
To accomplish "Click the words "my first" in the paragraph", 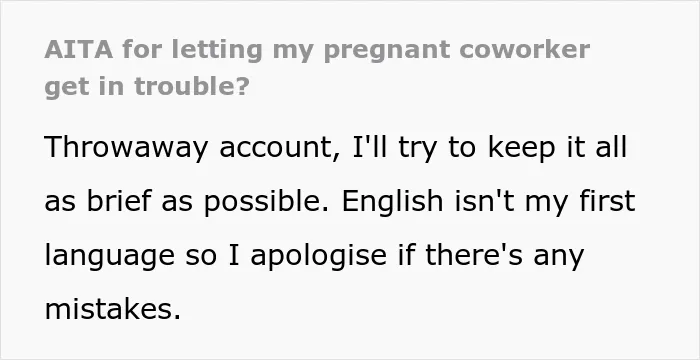I will pos(580,202).
